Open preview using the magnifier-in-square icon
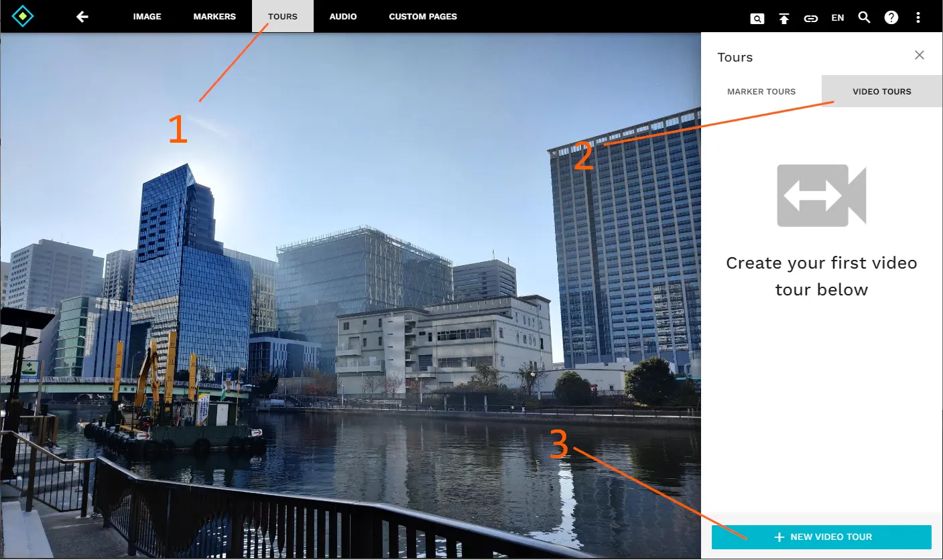The image size is (943, 560). click(x=757, y=18)
